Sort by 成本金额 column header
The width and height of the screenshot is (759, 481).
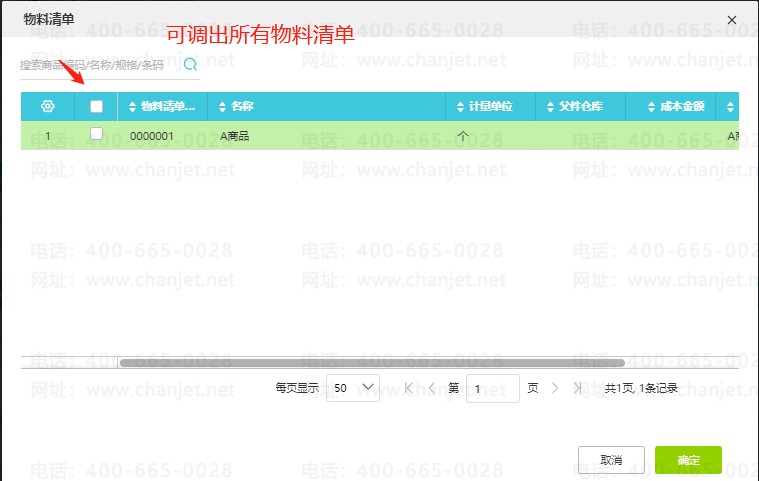point(670,106)
